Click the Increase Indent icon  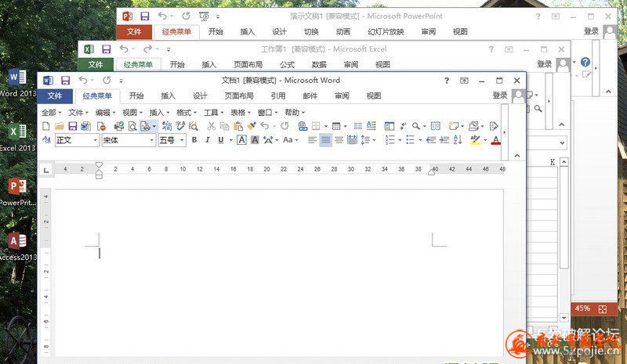[444, 140]
